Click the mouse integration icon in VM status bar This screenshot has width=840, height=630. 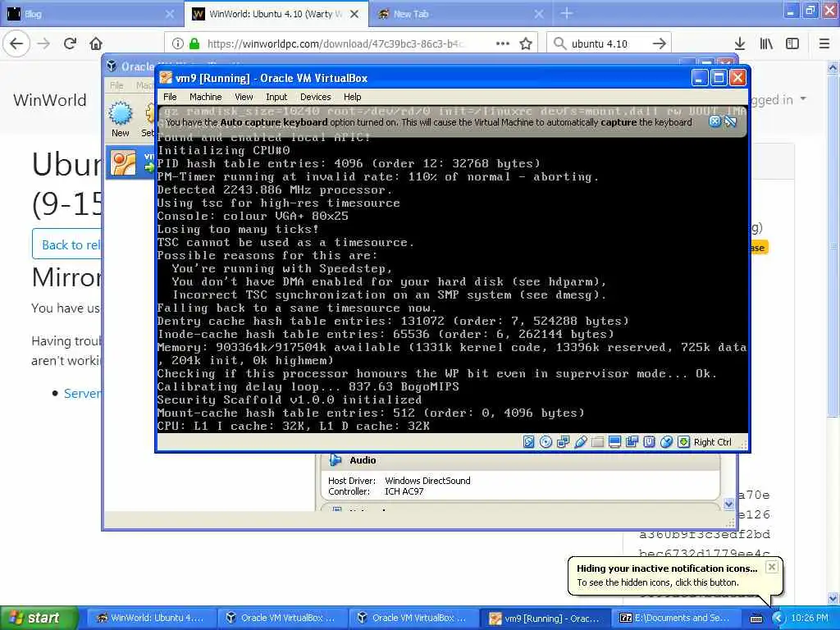666,442
